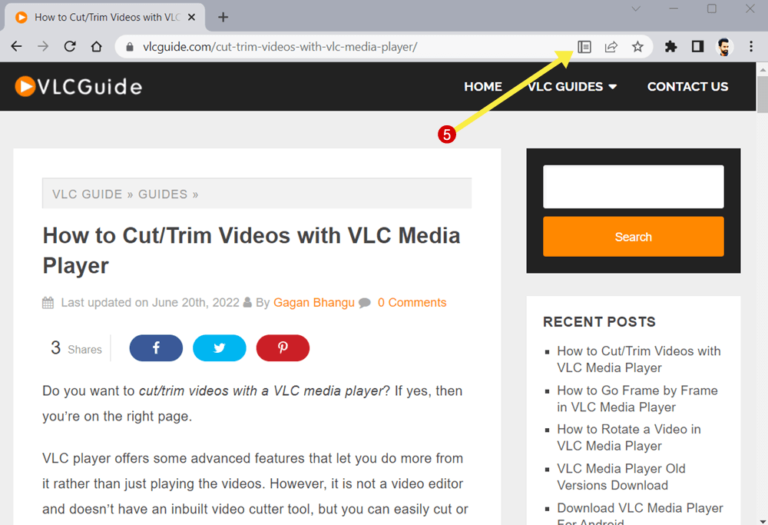Open Download VLC Media Player For Android
Screen dimensions: 768x525
640,513
